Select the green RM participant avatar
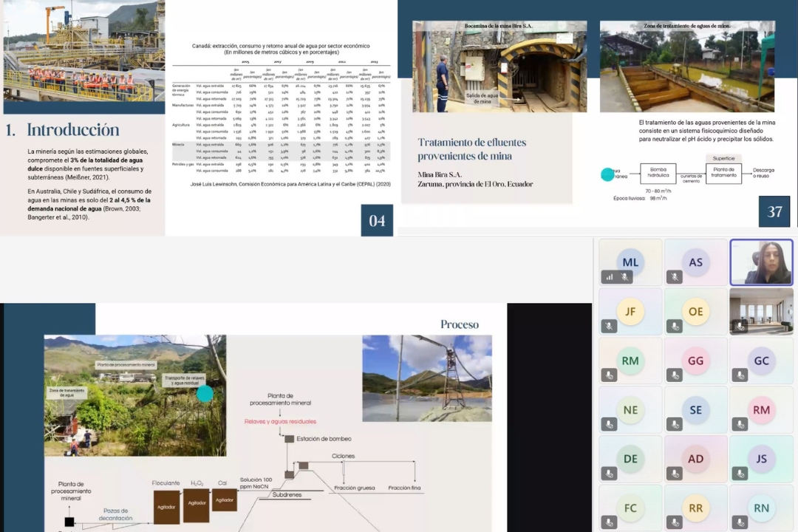Viewport: 798px width, 532px height. point(630,361)
